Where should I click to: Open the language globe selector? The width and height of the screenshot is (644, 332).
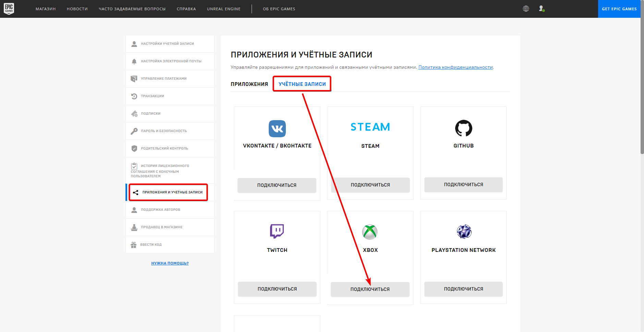tap(526, 9)
